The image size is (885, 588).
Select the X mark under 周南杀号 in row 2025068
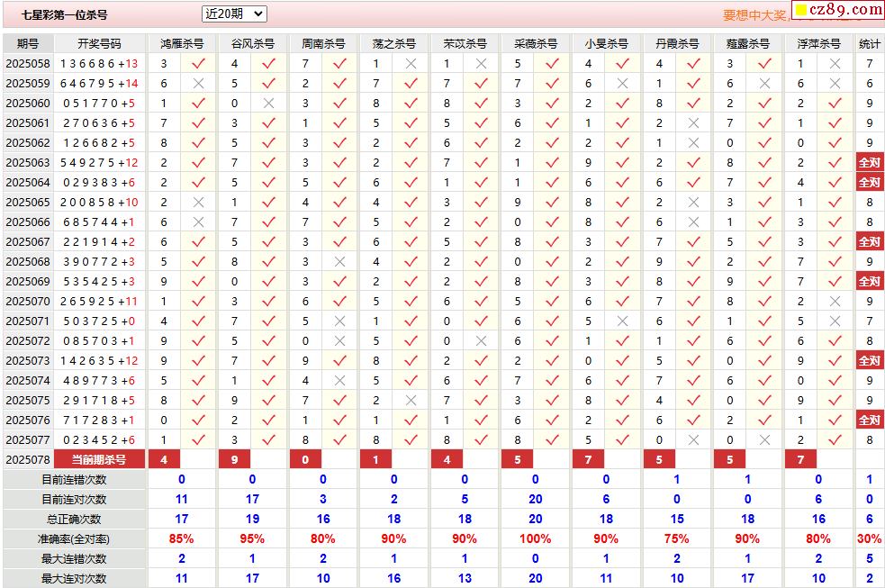coord(339,261)
